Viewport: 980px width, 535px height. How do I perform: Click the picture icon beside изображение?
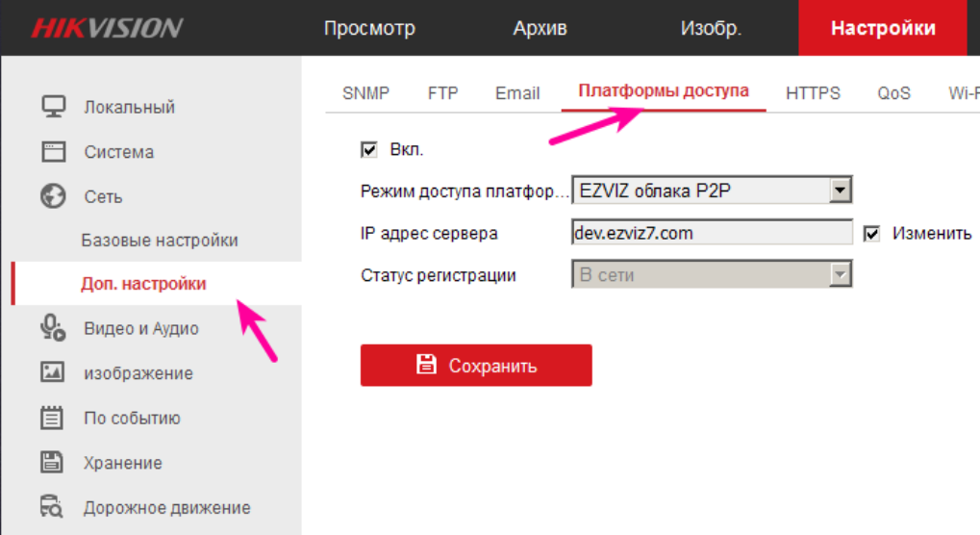click(x=52, y=372)
